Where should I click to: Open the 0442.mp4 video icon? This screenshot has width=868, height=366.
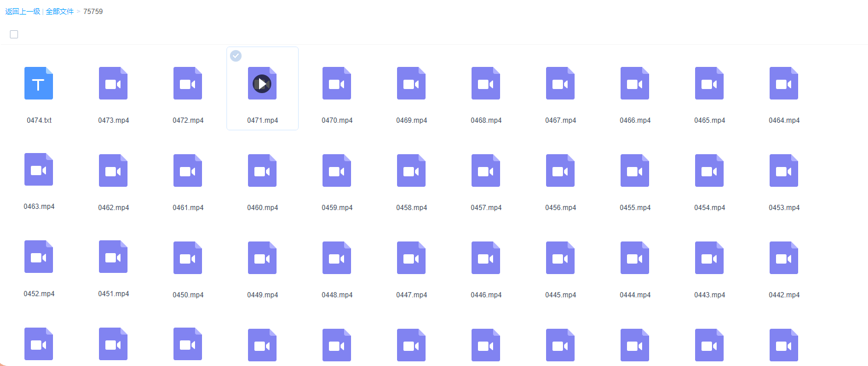pyautogui.click(x=784, y=258)
